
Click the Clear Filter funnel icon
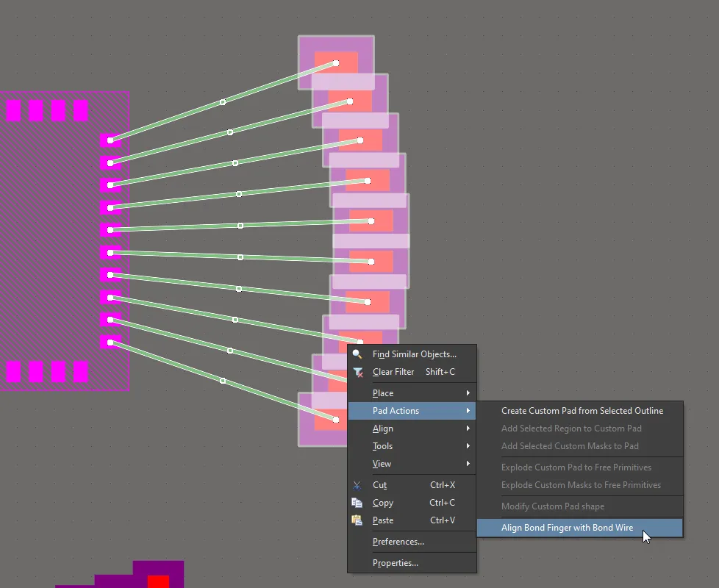357,372
